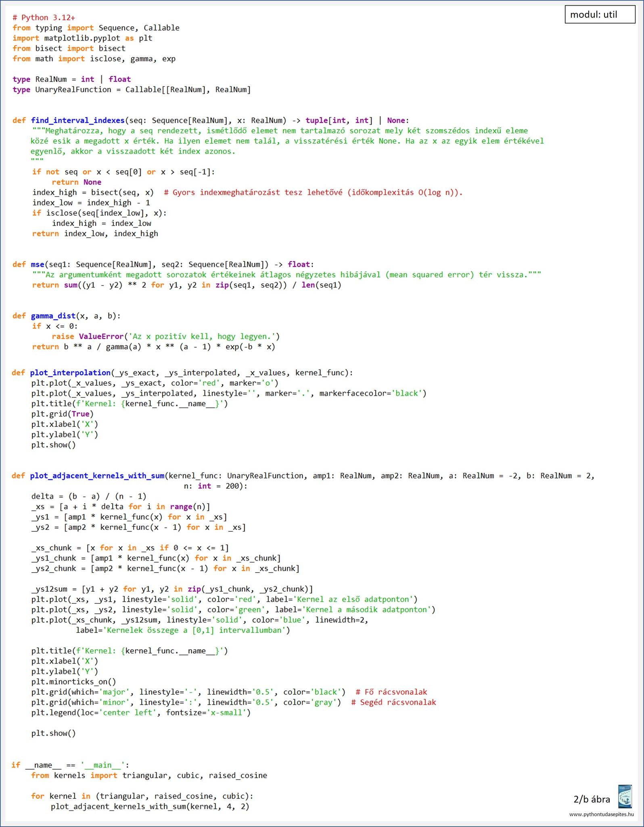644x827 pixels.
Task: Click the 'def plot_adjacent_kernels_with_sum' definition line
Action: coord(303,476)
